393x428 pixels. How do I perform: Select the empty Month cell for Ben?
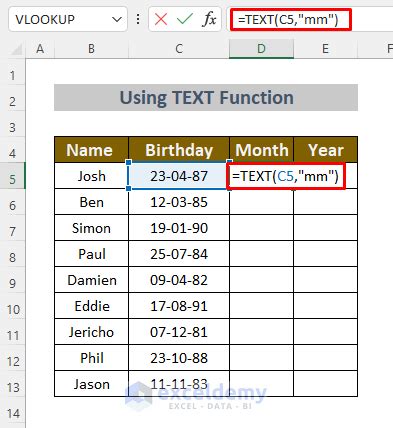[261, 202]
